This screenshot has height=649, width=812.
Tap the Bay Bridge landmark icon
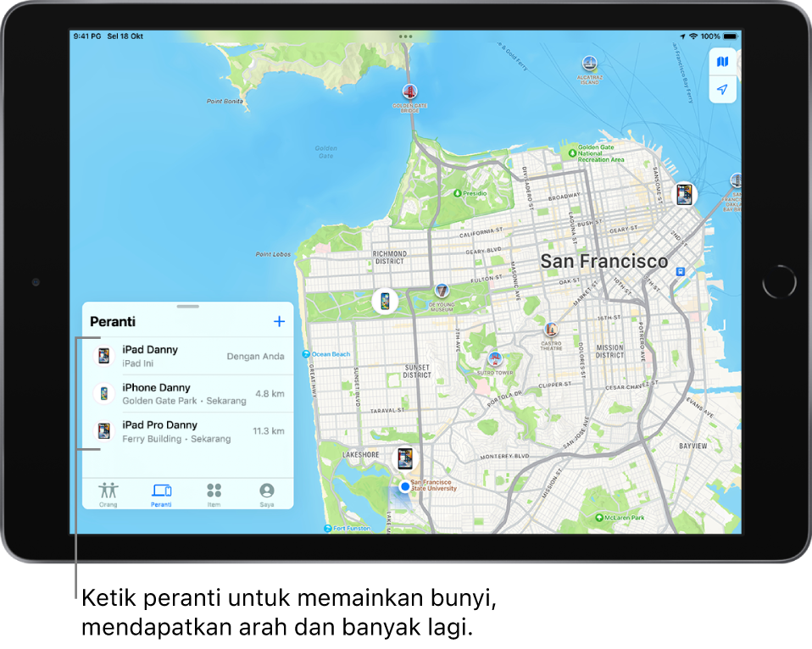click(737, 180)
